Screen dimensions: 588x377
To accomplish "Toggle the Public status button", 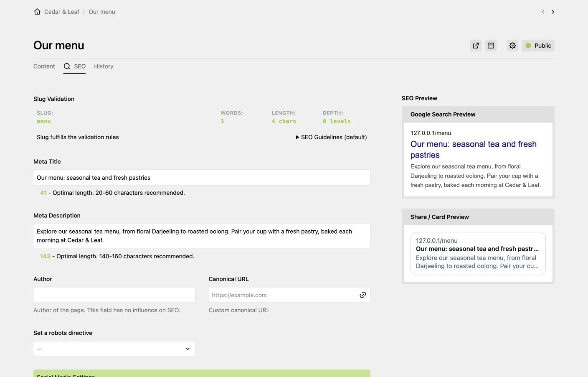I will pos(538,46).
